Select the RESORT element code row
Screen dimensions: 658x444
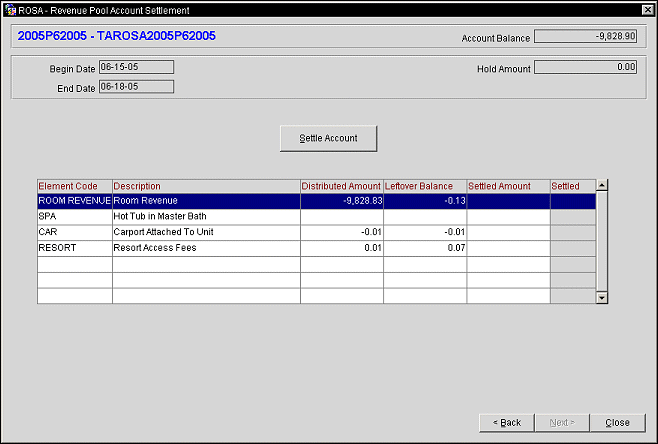74,248
